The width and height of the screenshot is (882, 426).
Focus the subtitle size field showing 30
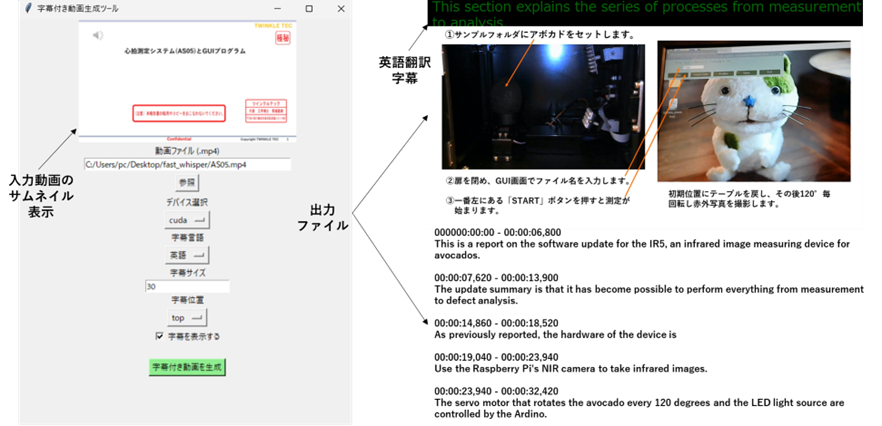pos(187,286)
